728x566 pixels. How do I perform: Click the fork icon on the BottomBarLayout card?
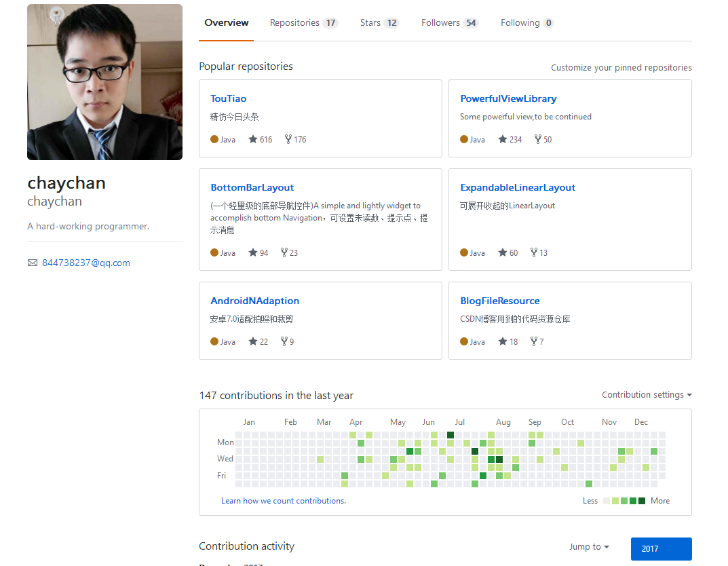pyautogui.click(x=284, y=252)
